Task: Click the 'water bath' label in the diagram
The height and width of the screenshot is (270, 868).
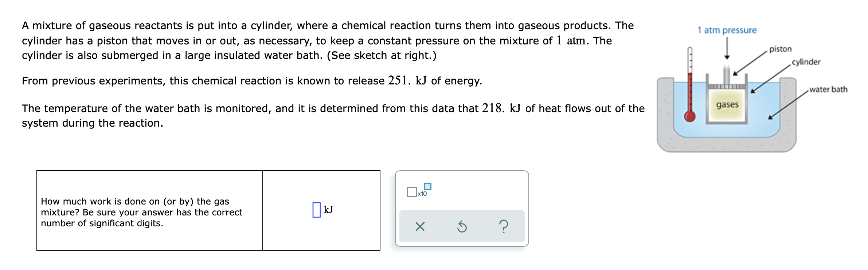Action: click(828, 89)
